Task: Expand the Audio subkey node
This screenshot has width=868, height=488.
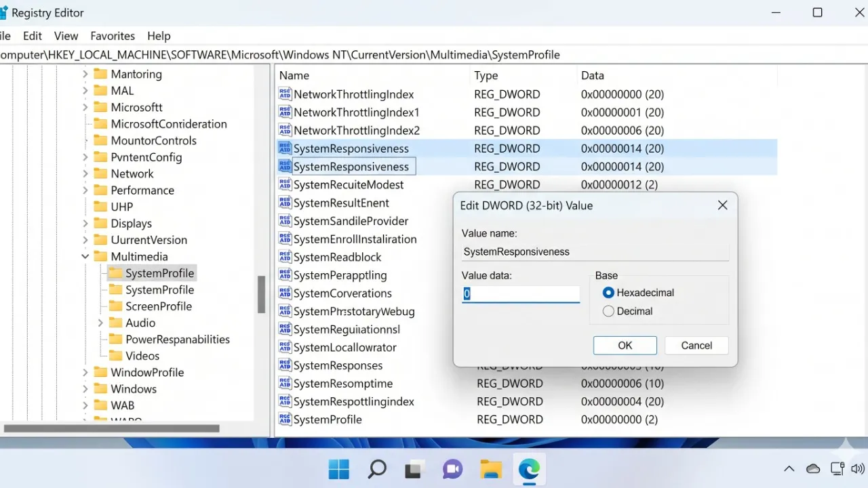Action: click(100, 323)
